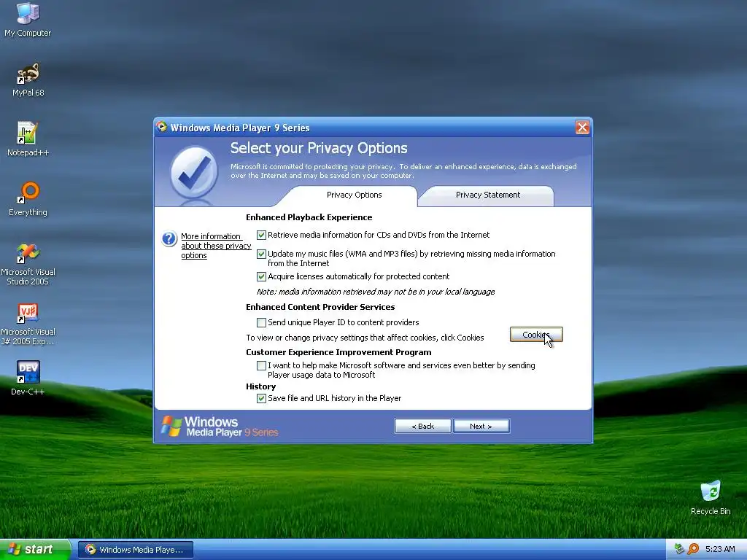Open Notepad++ desktop shortcut
Image resolution: width=747 pixels, height=560 pixels.
click(28, 139)
